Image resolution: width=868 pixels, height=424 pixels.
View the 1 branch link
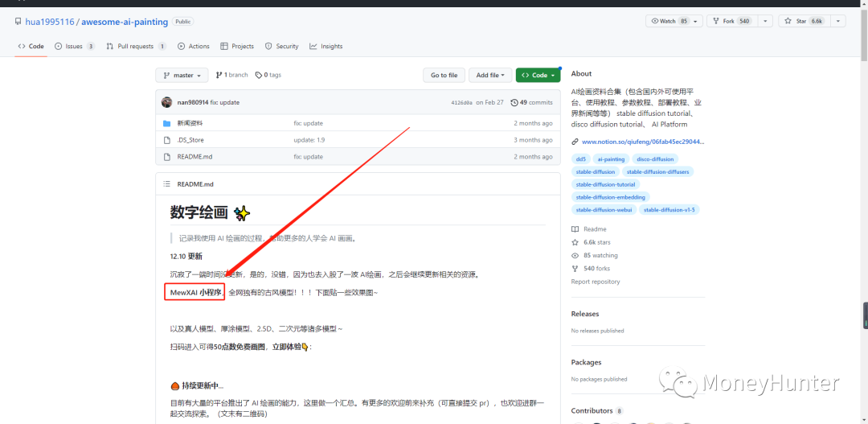232,76
